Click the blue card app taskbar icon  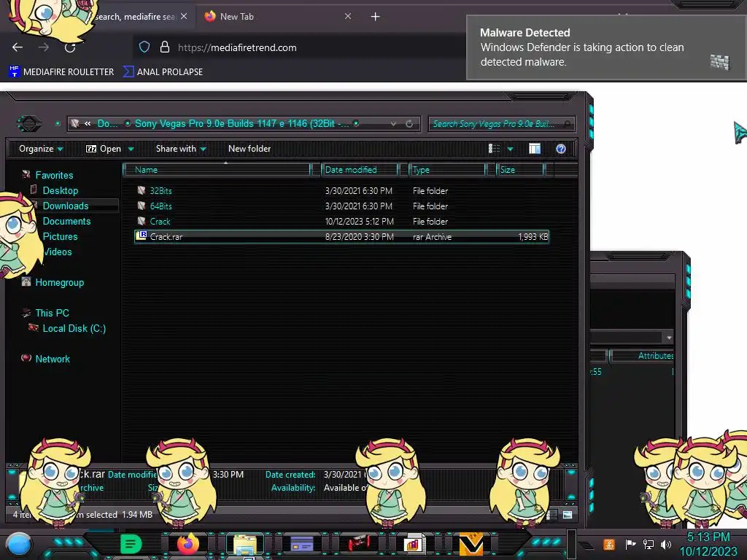(x=301, y=543)
